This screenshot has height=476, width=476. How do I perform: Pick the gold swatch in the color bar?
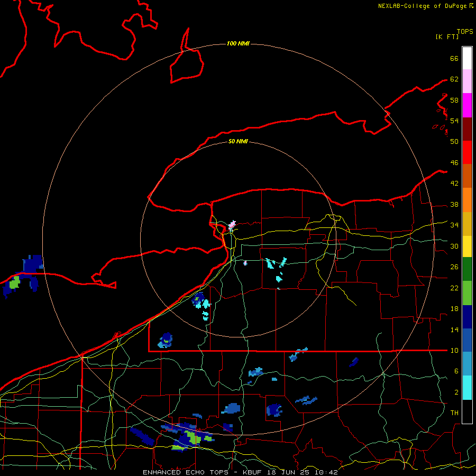[467, 224]
